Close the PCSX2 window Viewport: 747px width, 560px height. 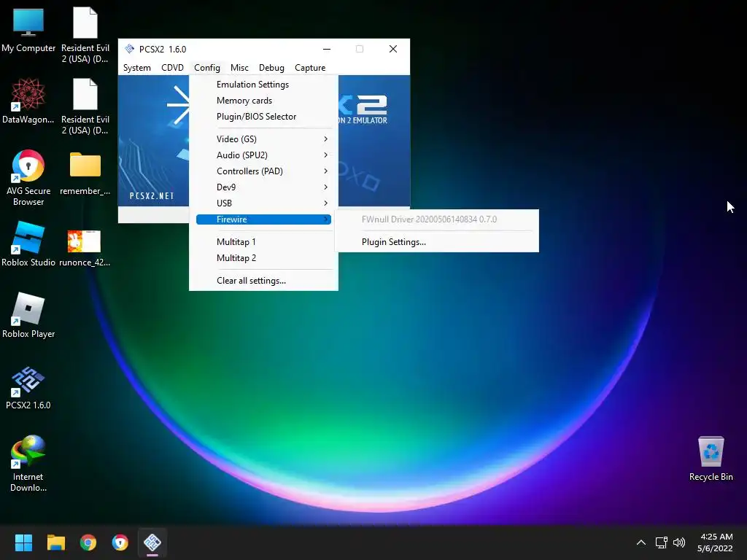[393, 49]
